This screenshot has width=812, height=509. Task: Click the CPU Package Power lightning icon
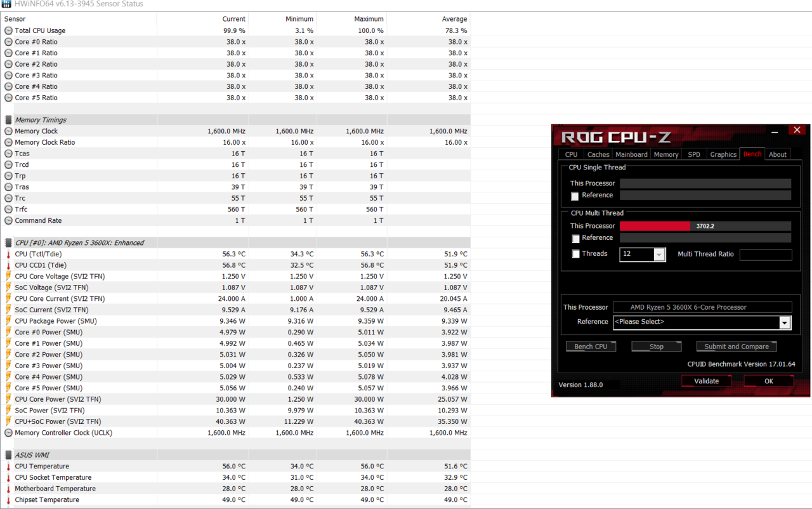pos(8,321)
